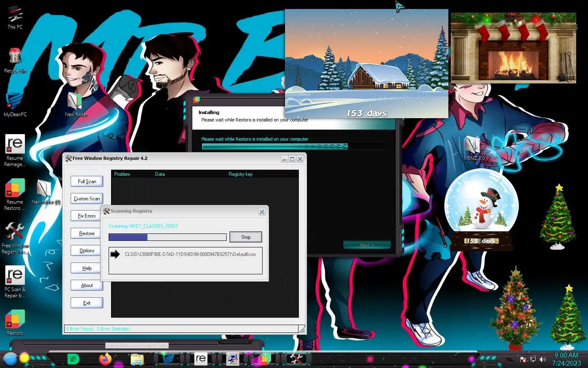Click the 'Scanning: HKEY_CLASSES_ROOT' text
588x368 pixels.
[x=143, y=226]
